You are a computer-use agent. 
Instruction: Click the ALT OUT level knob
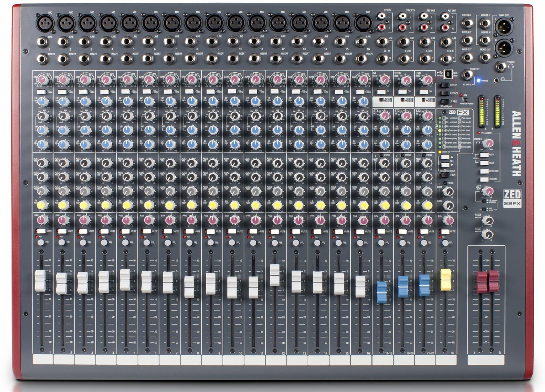(488, 191)
